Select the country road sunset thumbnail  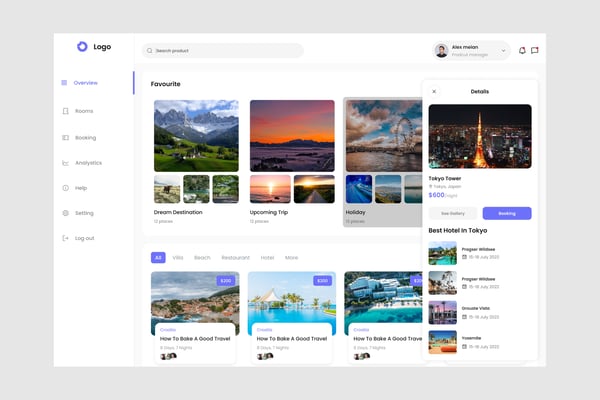pyautogui.click(x=314, y=189)
